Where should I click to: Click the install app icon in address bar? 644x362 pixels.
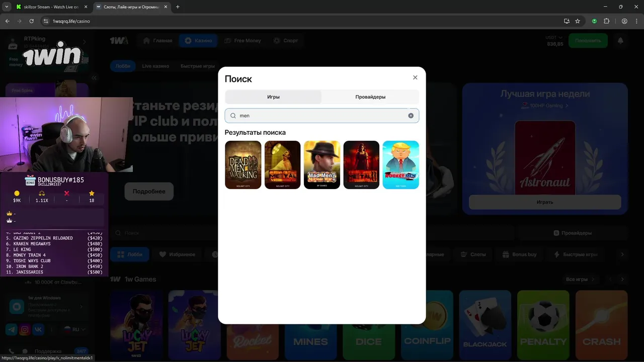pos(567,21)
